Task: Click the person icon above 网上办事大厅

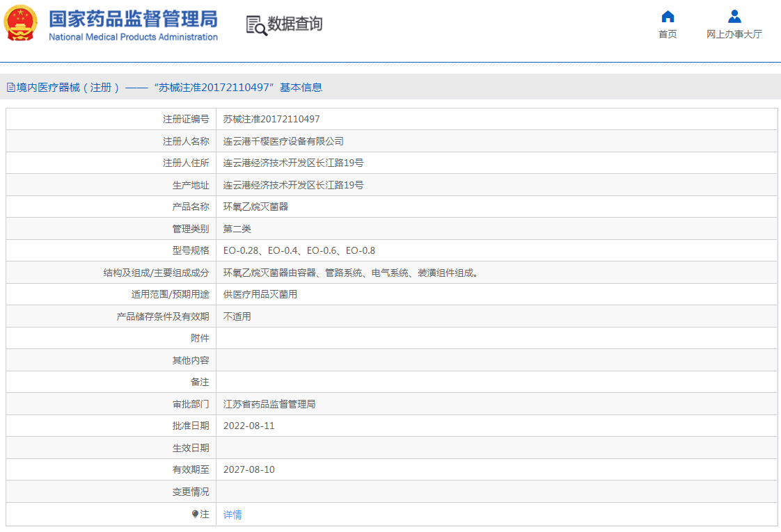Action: (x=734, y=16)
